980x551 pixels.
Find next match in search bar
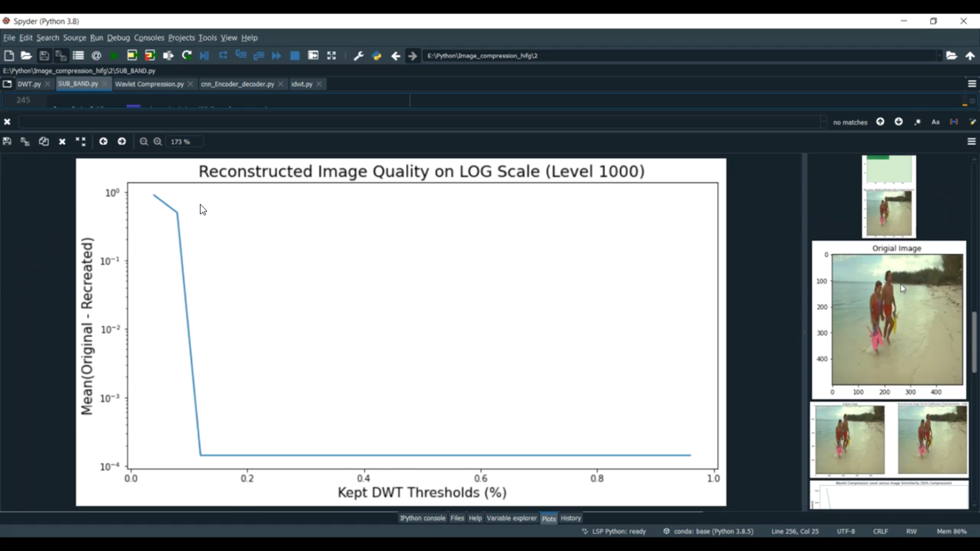(899, 122)
